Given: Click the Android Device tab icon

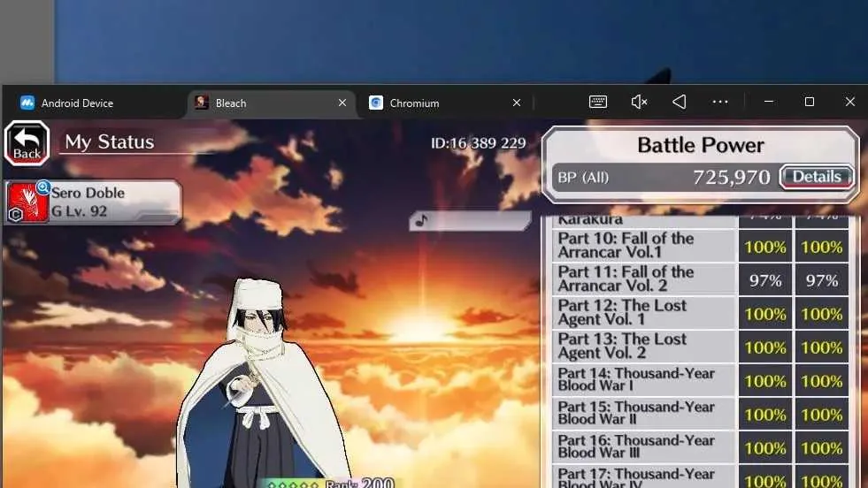Looking at the screenshot, I should pos(27,103).
